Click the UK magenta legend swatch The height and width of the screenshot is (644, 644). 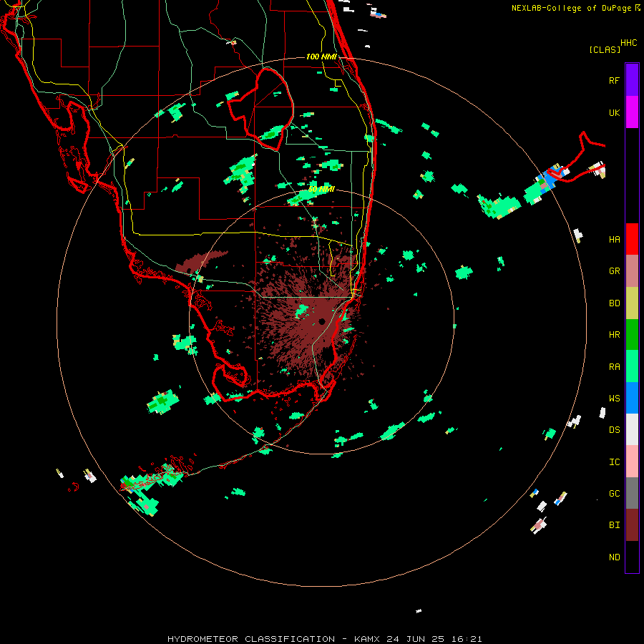[x=632, y=112]
